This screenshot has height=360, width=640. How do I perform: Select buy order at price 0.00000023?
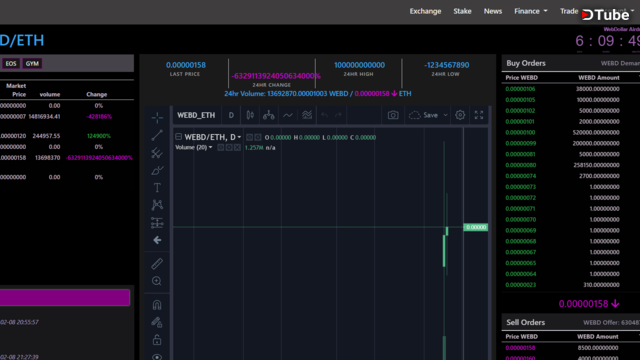pos(571,285)
